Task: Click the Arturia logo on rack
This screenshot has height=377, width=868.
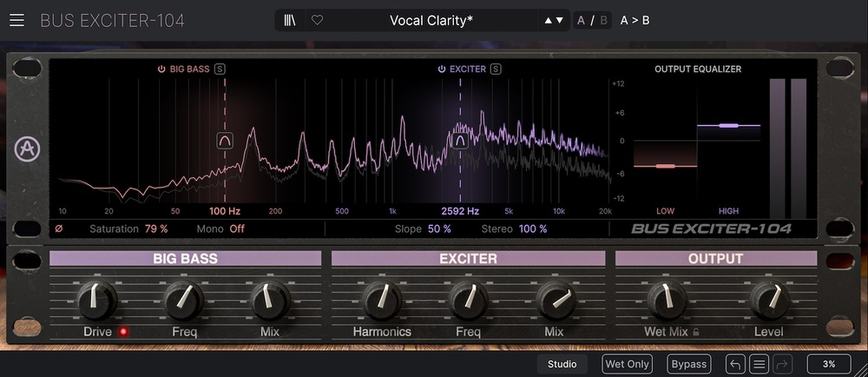Action: (27, 149)
